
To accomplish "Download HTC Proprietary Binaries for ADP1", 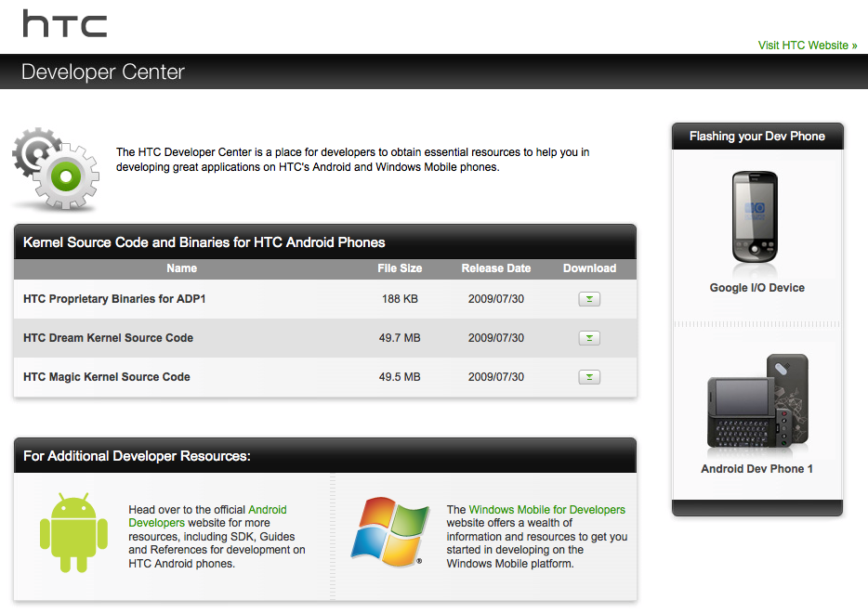I will coord(589,299).
